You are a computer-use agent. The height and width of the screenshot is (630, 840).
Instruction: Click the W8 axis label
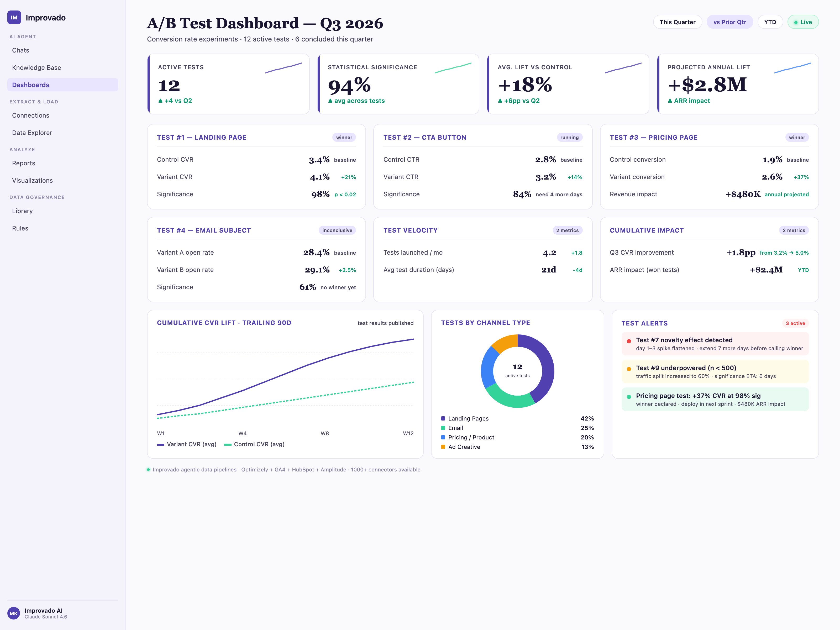[x=325, y=433]
